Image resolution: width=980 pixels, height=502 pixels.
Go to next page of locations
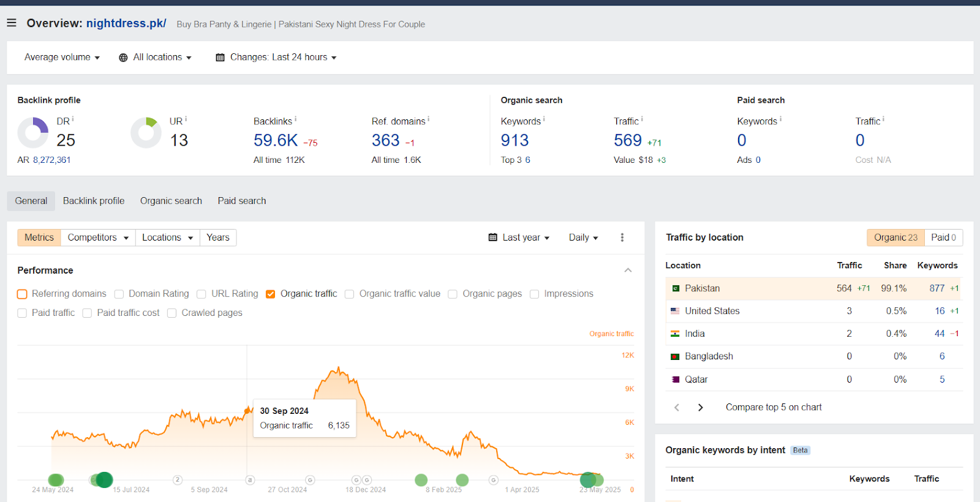pyautogui.click(x=701, y=407)
